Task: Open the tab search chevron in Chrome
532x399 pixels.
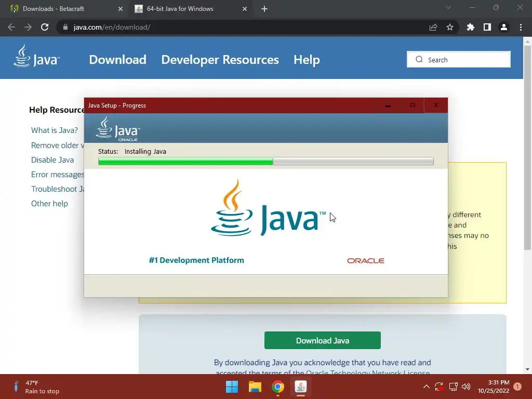Action: point(448,7)
